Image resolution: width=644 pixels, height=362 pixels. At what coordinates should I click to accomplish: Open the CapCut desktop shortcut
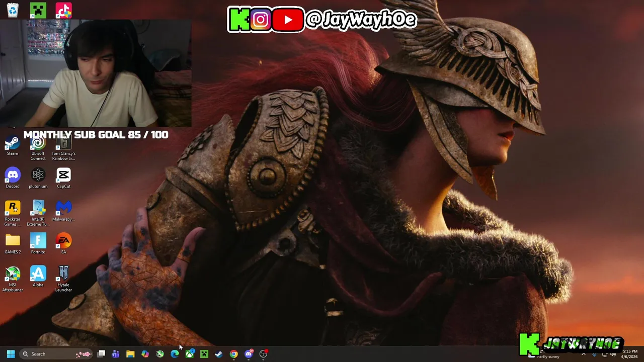(x=63, y=178)
